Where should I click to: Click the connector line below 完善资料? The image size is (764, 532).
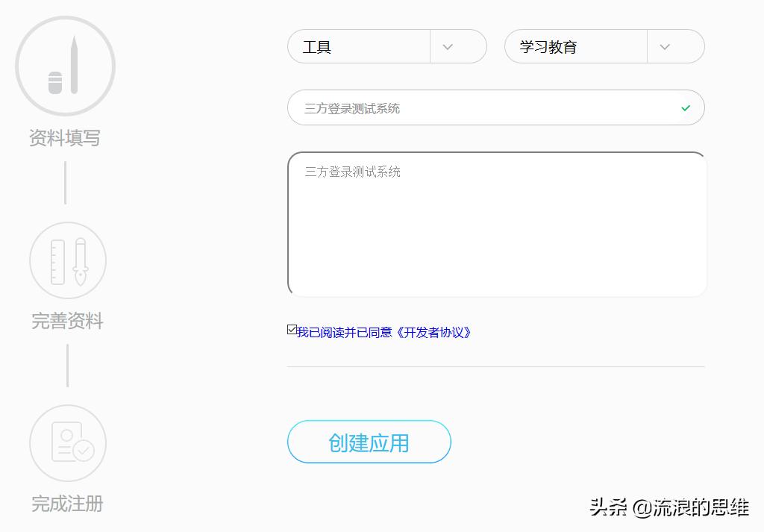coord(67,366)
